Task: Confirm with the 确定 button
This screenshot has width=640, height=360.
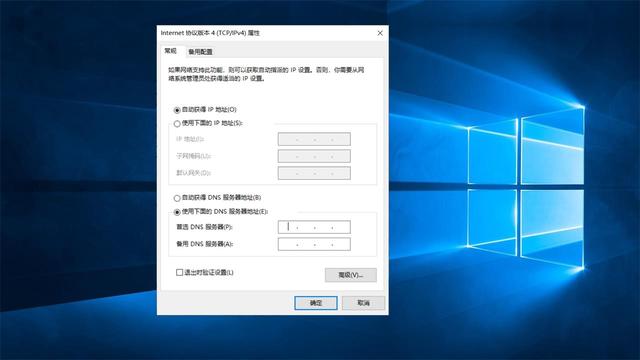Action: coord(316,303)
